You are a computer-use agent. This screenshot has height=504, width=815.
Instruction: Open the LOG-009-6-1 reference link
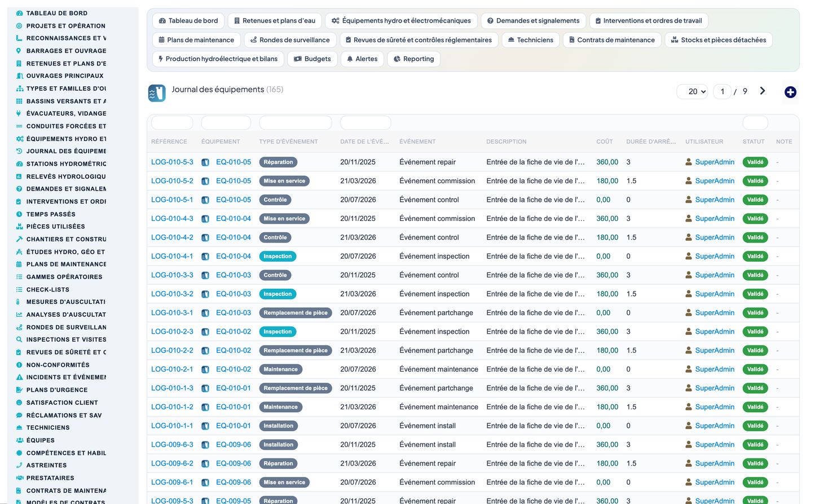click(x=172, y=482)
